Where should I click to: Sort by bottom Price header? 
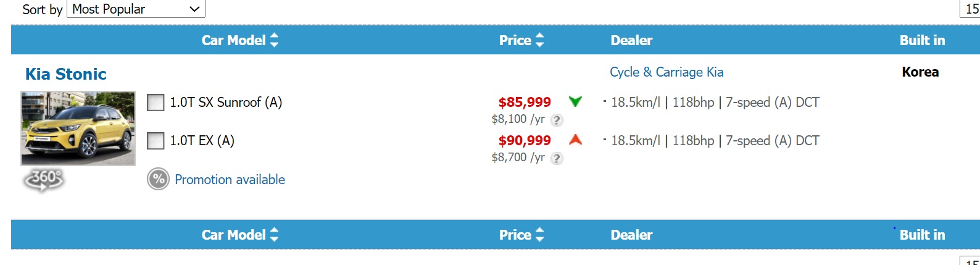click(515, 235)
